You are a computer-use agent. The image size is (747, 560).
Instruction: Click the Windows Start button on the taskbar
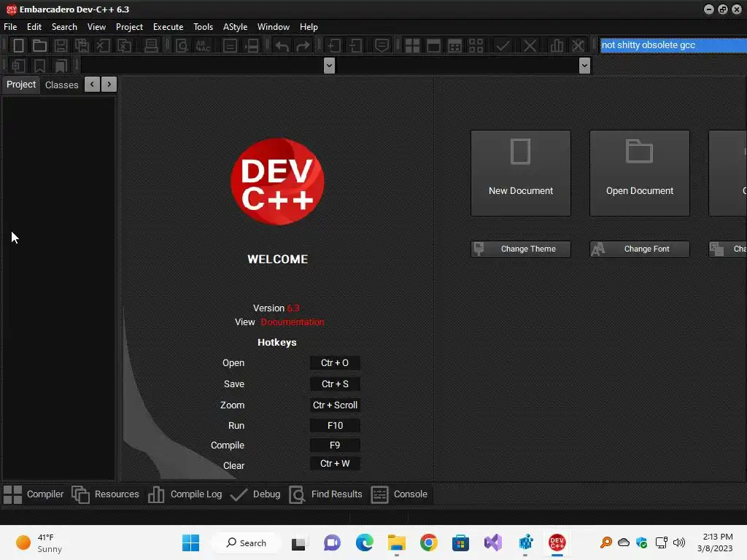(x=191, y=542)
